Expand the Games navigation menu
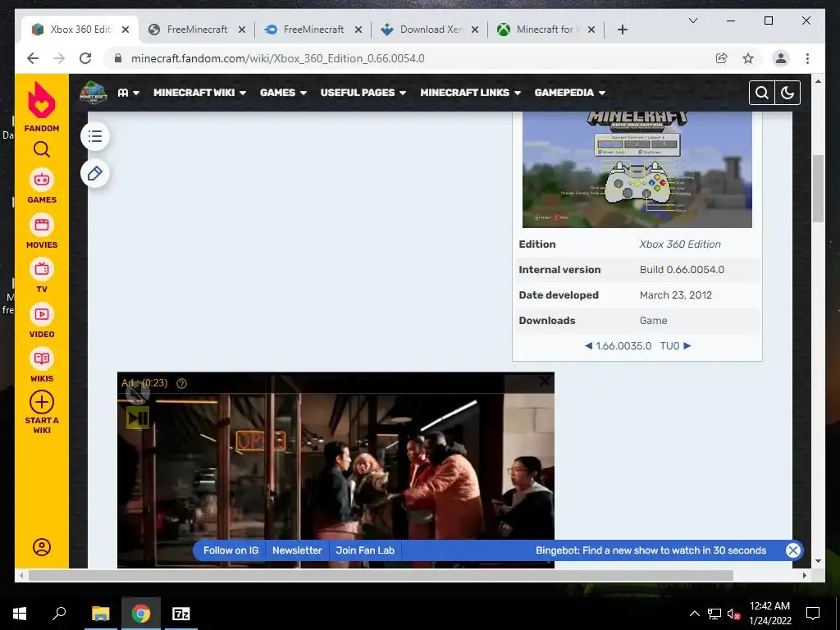The width and height of the screenshot is (840, 630). (x=283, y=93)
